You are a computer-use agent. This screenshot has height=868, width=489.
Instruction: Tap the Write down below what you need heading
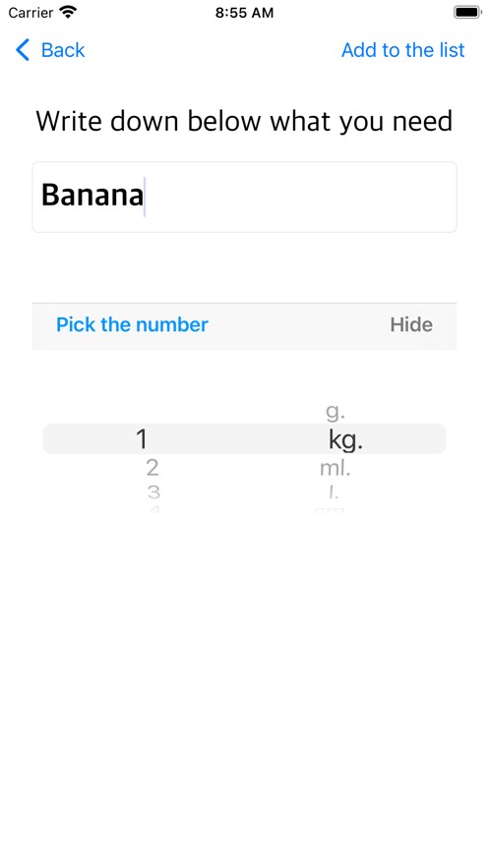pos(244,121)
